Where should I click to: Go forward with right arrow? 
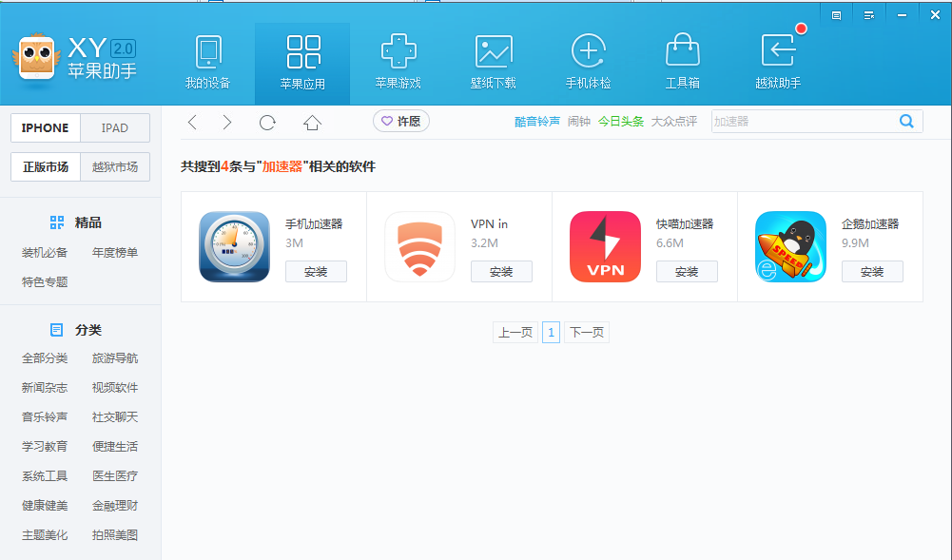(x=226, y=123)
